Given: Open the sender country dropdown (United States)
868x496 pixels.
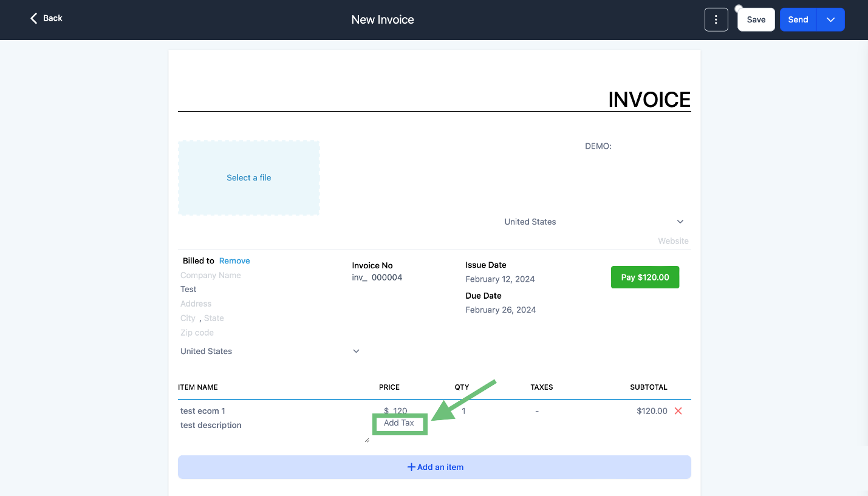Looking at the screenshot, I should tap(593, 222).
